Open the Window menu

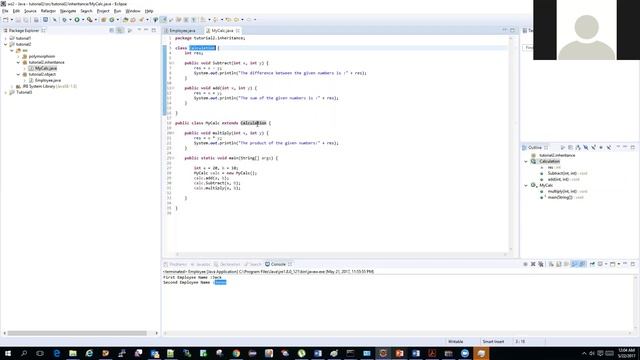(x=133, y=11)
